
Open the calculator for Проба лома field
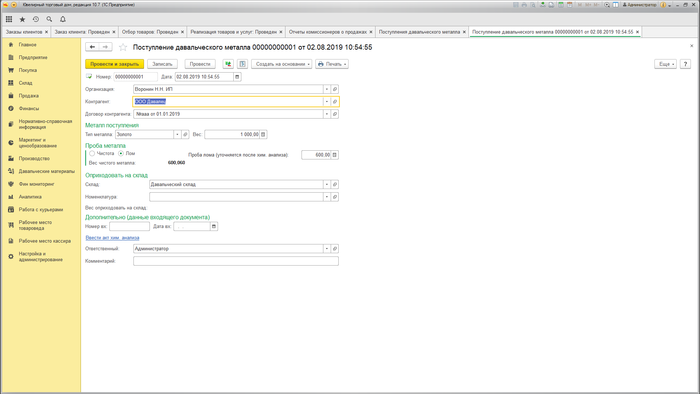(x=334, y=155)
